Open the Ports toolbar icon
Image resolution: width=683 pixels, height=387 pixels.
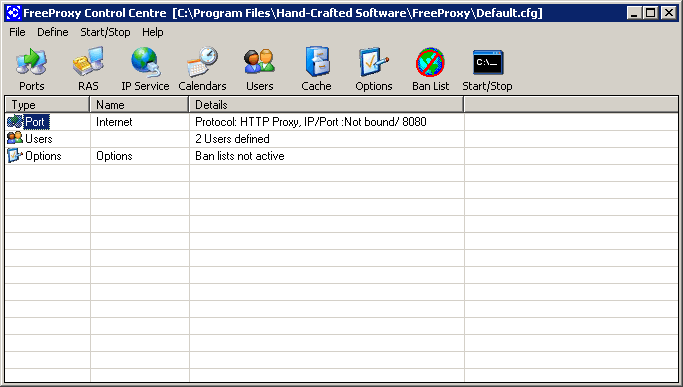point(31,63)
